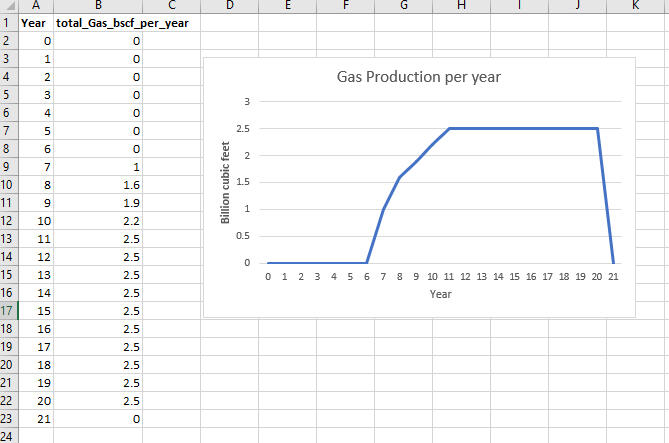Select column I header

tap(520, 6)
